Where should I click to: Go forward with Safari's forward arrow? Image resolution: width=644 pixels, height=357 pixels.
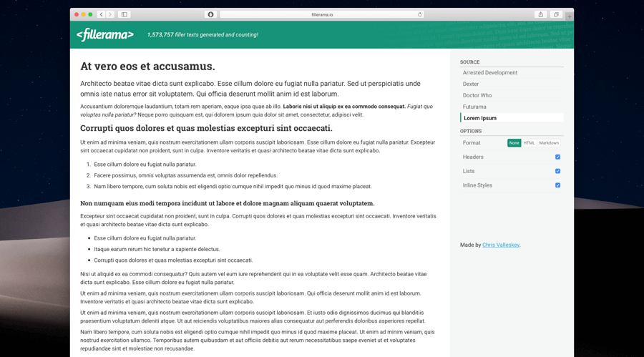[x=110, y=14]
